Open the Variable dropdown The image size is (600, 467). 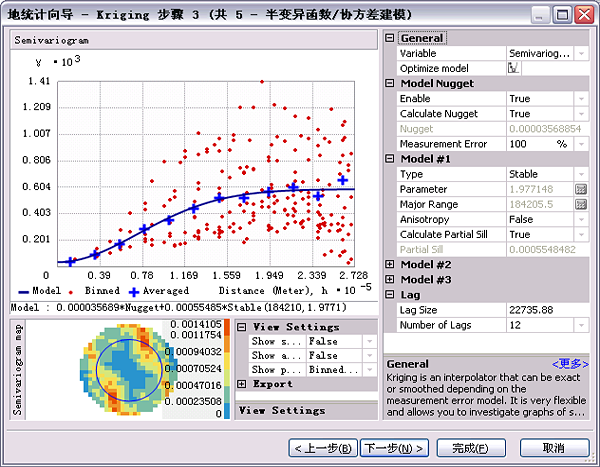[x=580, y=53]
